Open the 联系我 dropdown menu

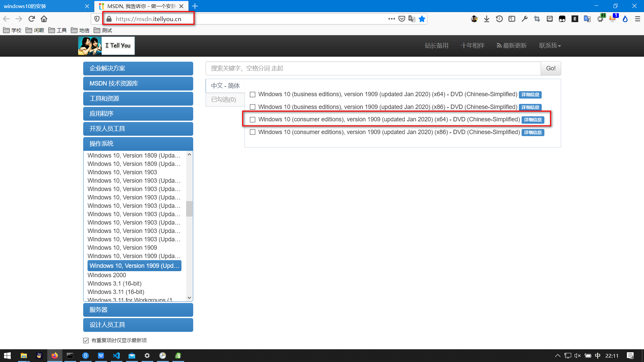(550, 46)
